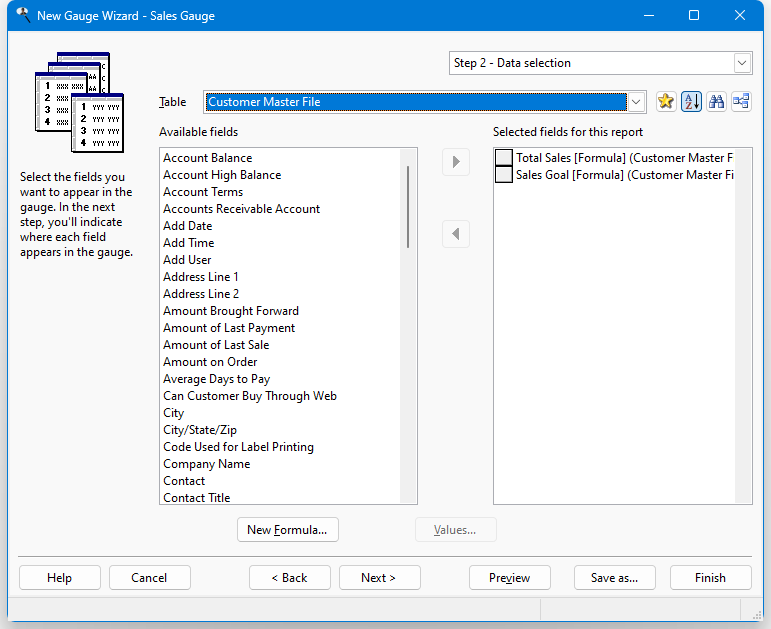Click the window resize grip in status bar
The image size is (771, 629).
click(x=757, y=615)
